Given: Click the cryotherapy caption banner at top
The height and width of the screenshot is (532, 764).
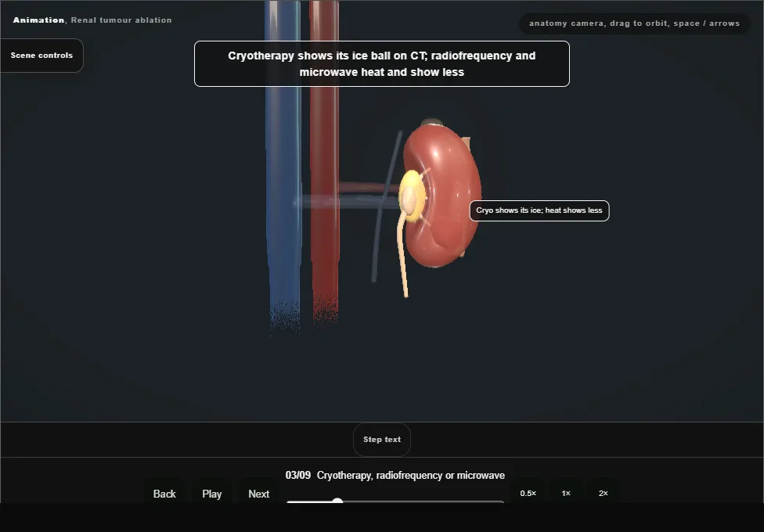Looking at the screenshot, I should (x=382, y=64).
